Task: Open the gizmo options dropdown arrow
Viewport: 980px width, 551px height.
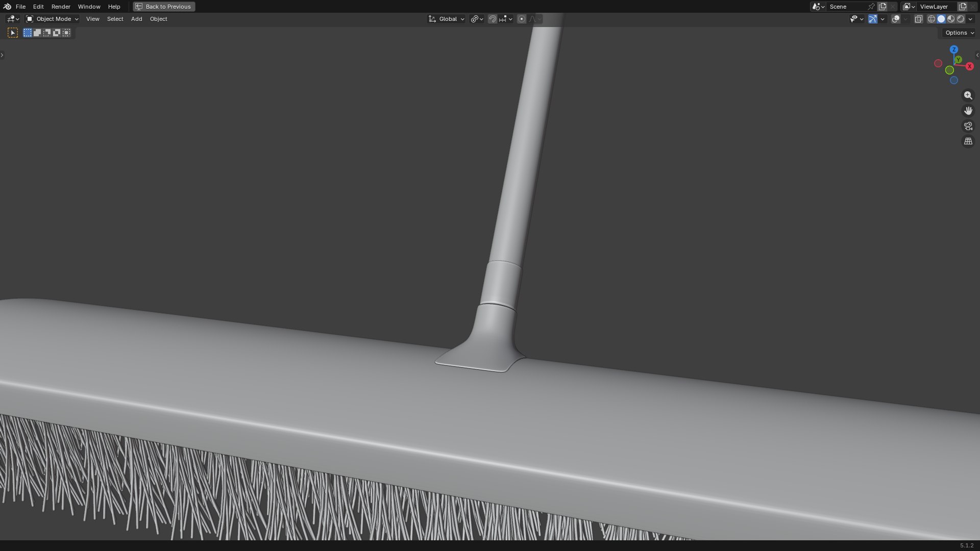Action: 883,19
